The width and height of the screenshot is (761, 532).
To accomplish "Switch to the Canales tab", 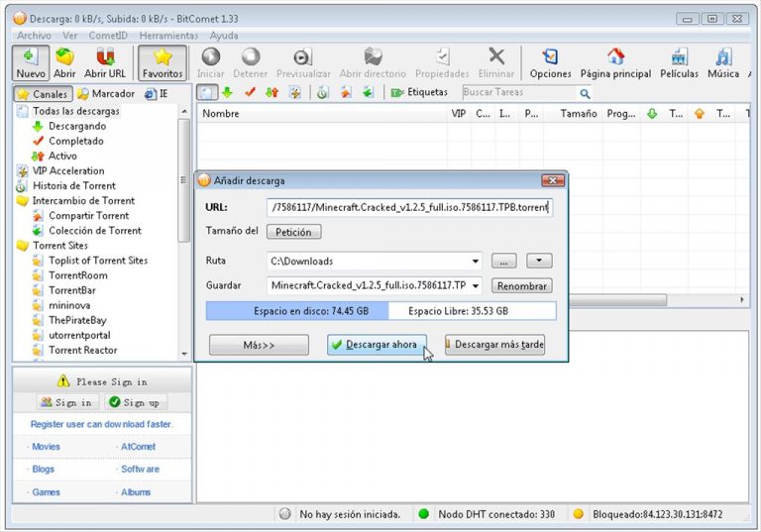I will point(44,94).
